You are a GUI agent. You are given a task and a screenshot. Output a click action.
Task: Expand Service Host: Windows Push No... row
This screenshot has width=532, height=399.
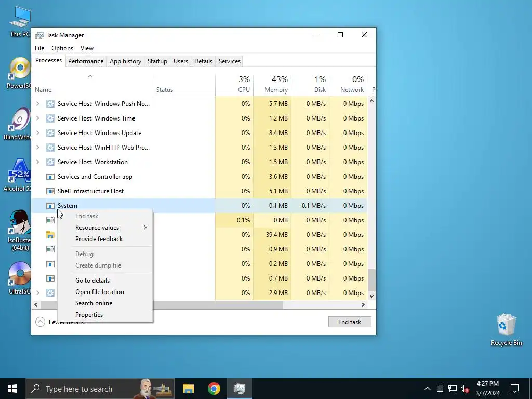point(37,104)
